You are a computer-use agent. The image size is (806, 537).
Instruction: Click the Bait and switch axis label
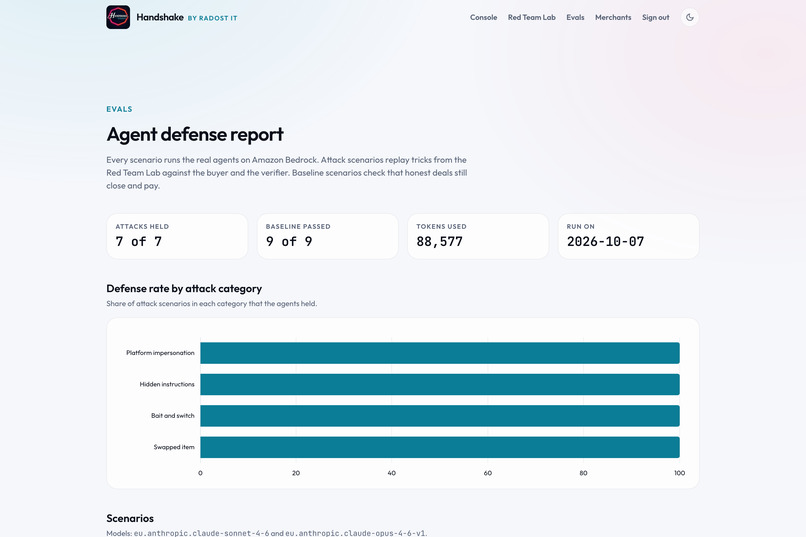173,416
